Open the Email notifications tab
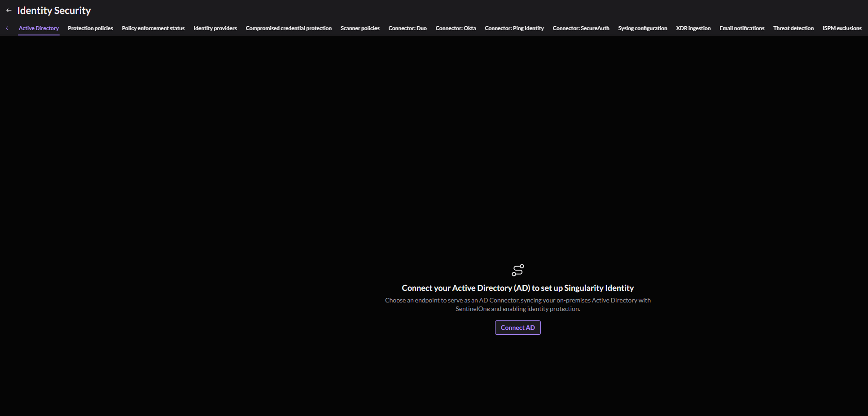 coord(742,28)
